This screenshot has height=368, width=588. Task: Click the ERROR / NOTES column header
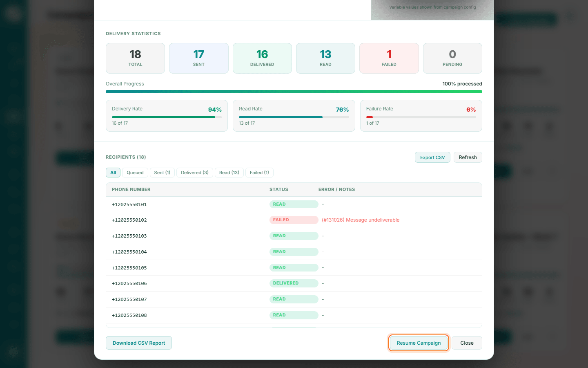pyautogui.click(x=336, y=189)
